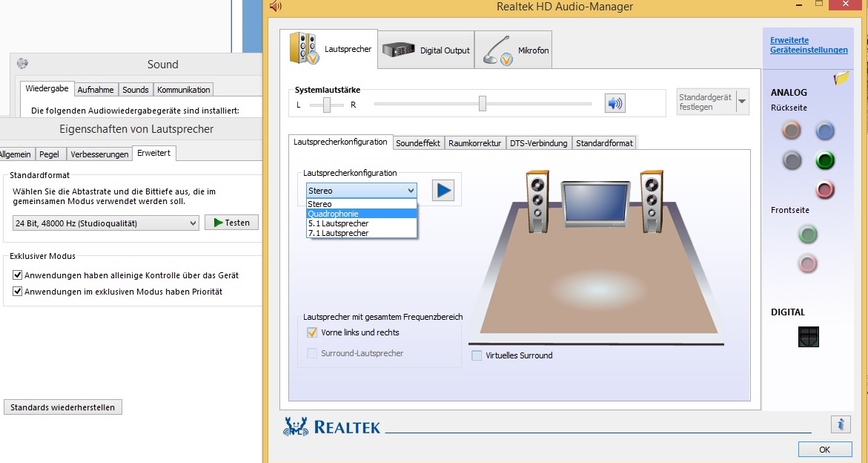Open connector settings via yellow folder icon
Viewport: 868px width, 463px height.
coord(841,79)
